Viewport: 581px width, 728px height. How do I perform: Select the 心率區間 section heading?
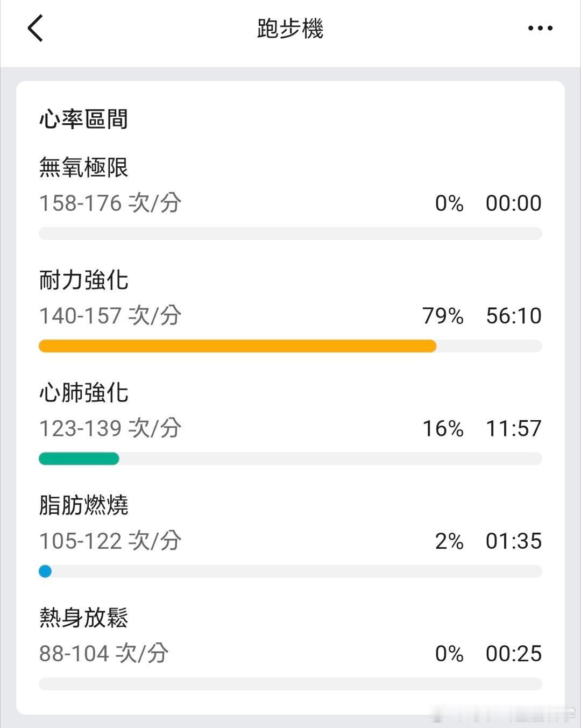[x=83, y=119]
